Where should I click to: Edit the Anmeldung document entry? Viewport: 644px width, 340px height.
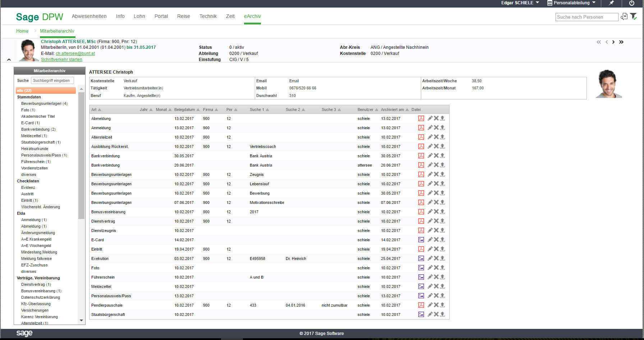[x=430, y=127]
